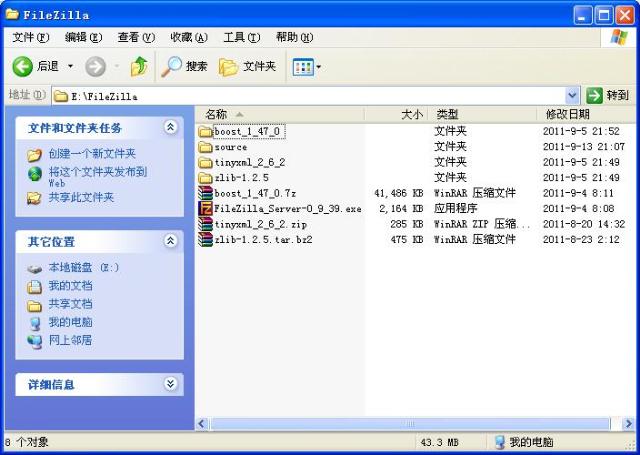Open the Views button dropdown arrow
Screen dimensions: 640x455
318,67
